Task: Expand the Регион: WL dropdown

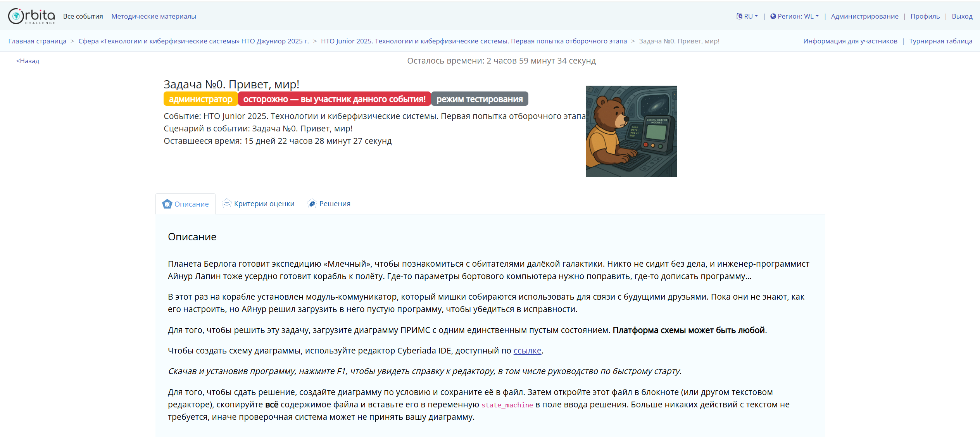Action: click(798, 16)
